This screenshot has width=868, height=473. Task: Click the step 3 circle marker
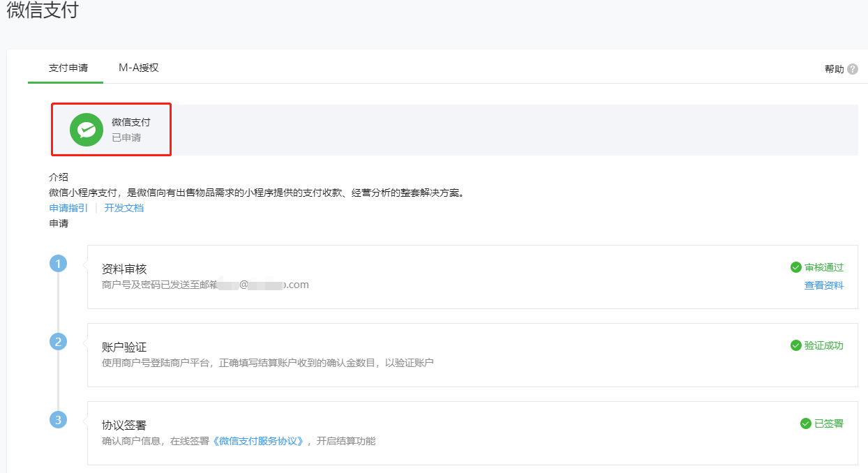coord(58,420)
